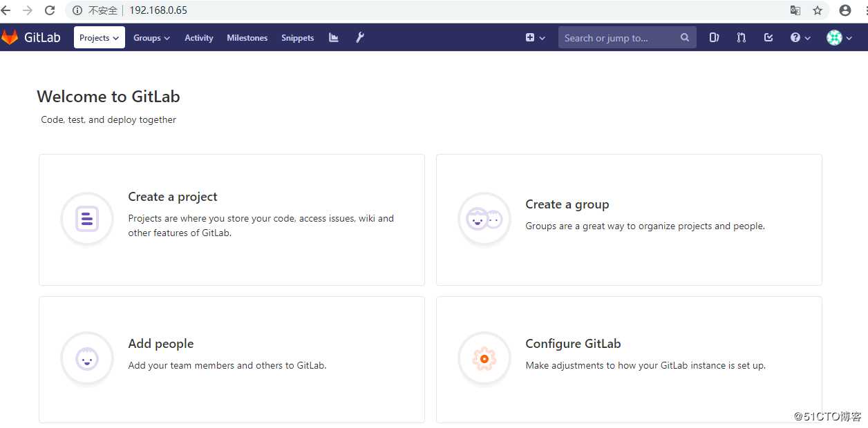Click the 'Code, test, and deploy together' text

point(108,119)
